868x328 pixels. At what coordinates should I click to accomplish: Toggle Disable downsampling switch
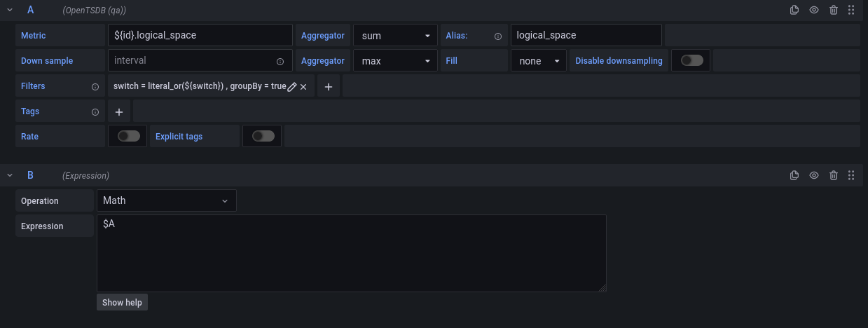pyautogui.click(x=691, y=60)
